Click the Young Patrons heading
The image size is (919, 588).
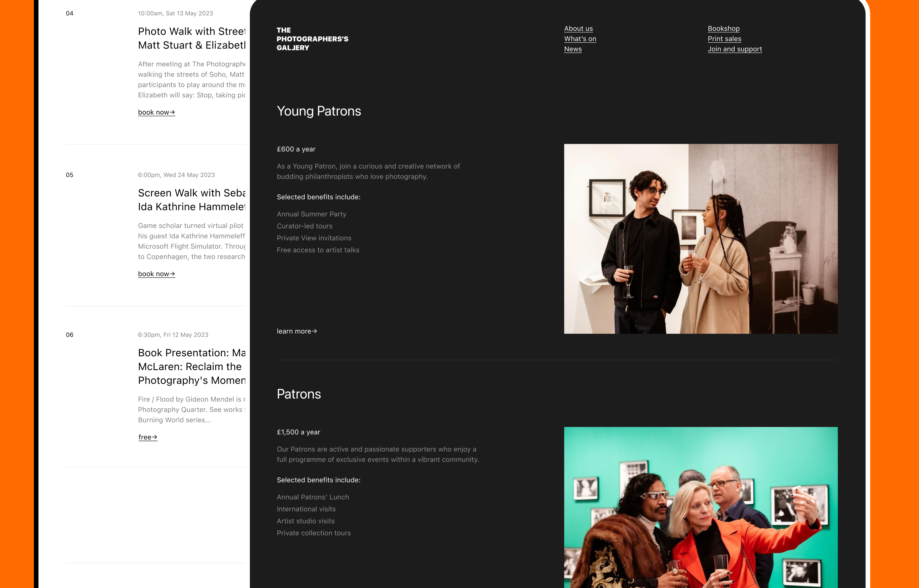pos(318,111)
